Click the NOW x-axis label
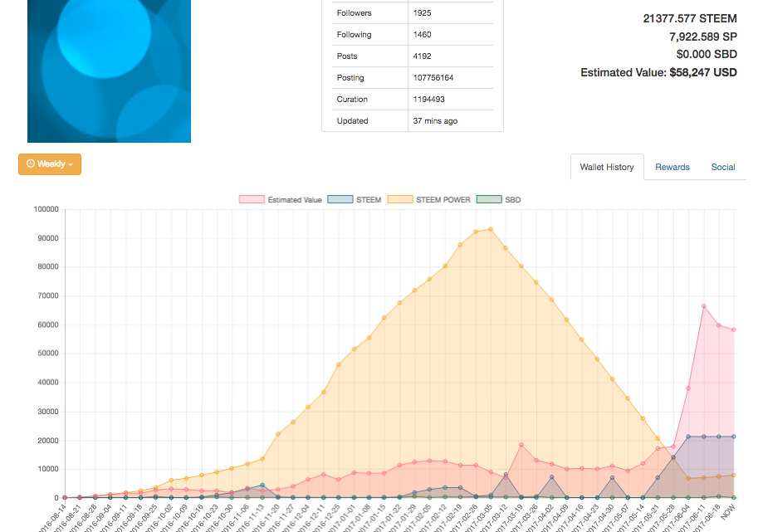The height and width of the screenshot is (532, 763). point(728,512)
